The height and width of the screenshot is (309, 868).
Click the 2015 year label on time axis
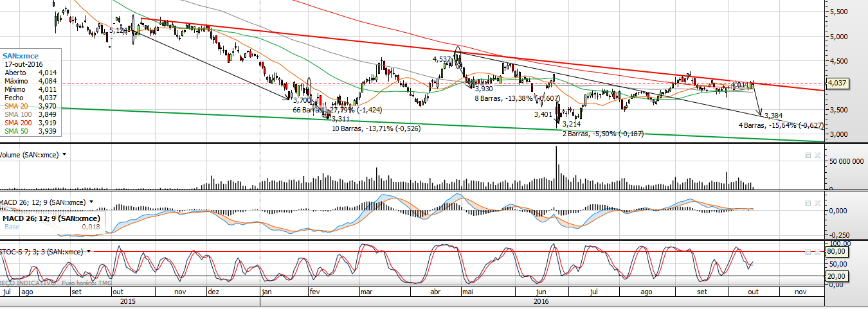pos(127,301)
